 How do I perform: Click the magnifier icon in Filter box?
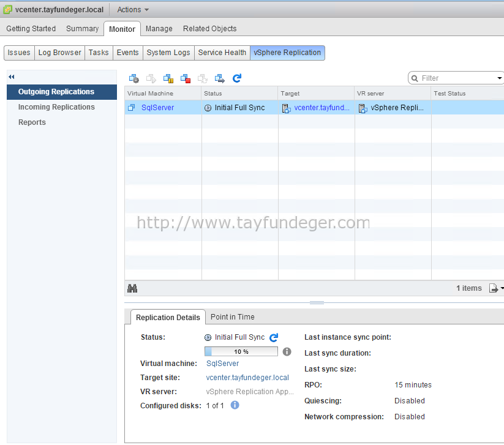[x=415, y=78]
